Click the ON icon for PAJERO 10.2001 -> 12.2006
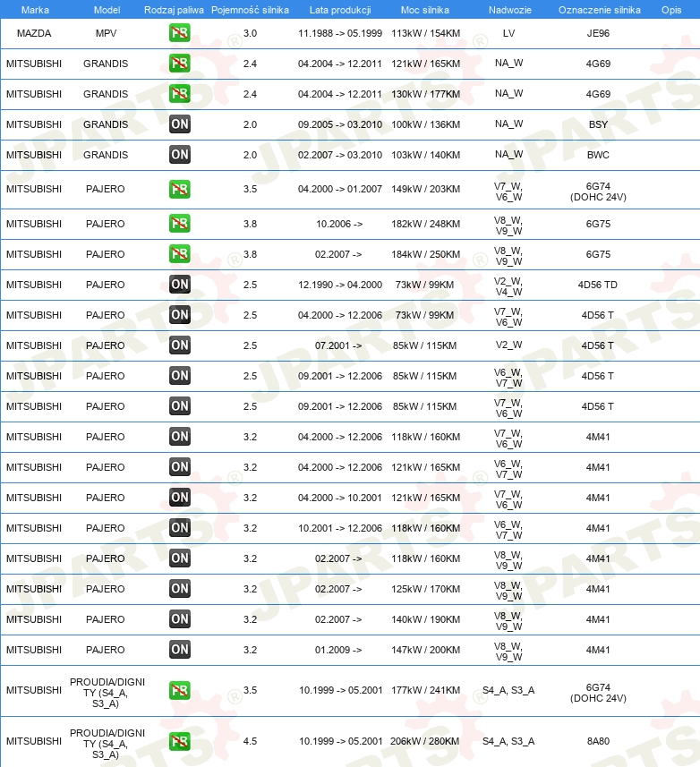 (x=180, y=528)
